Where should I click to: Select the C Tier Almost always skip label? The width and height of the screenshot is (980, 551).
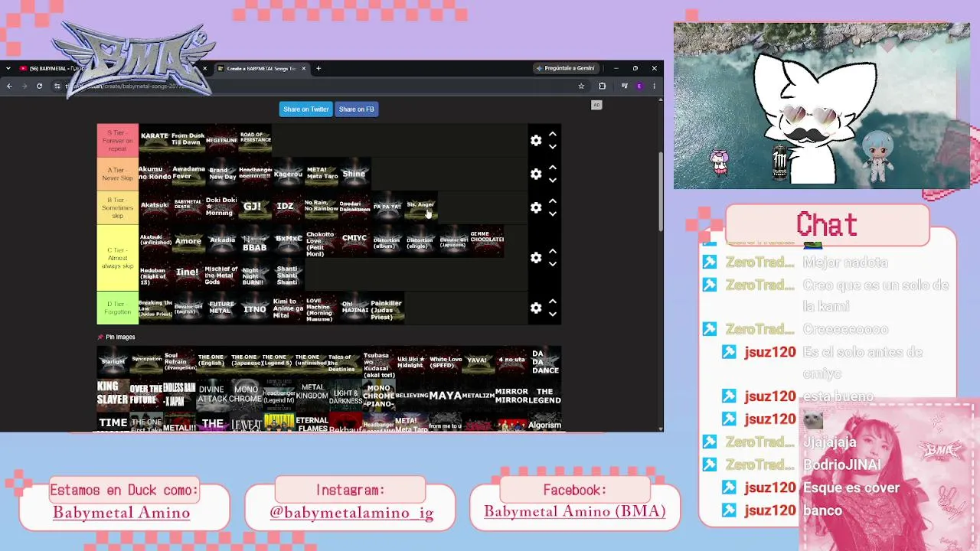tap(117, 258)
